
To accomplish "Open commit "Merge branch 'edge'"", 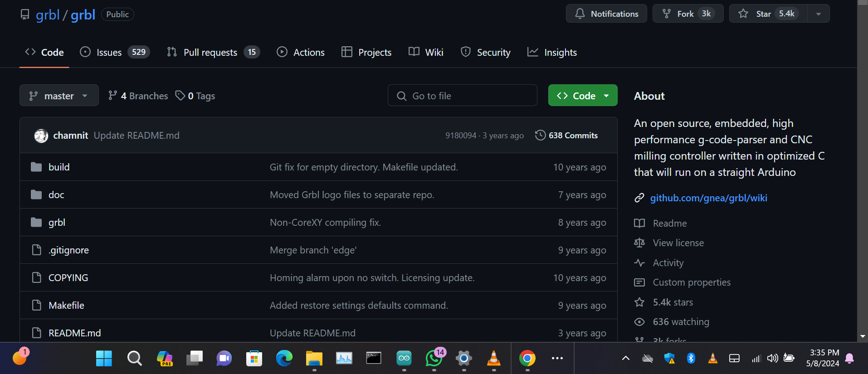I will 313,250.
